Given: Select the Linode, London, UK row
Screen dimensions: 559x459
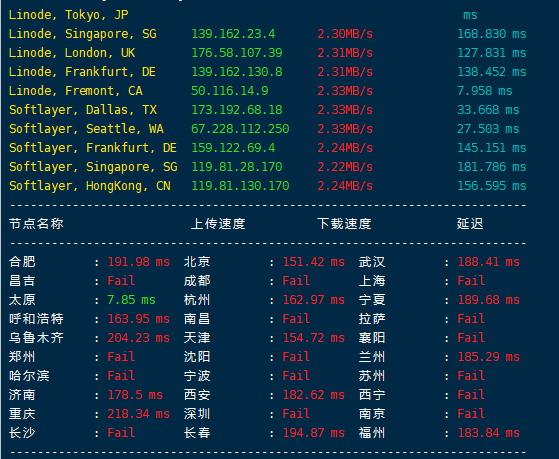Looking at the screenshot, I should (267, 53).
